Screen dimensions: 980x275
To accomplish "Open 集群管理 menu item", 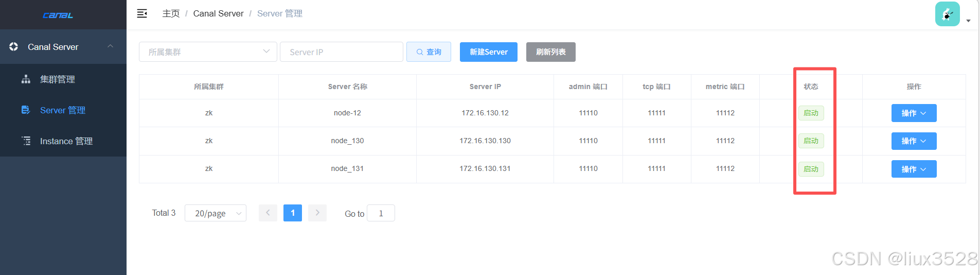I will click(x=63, y=79).
